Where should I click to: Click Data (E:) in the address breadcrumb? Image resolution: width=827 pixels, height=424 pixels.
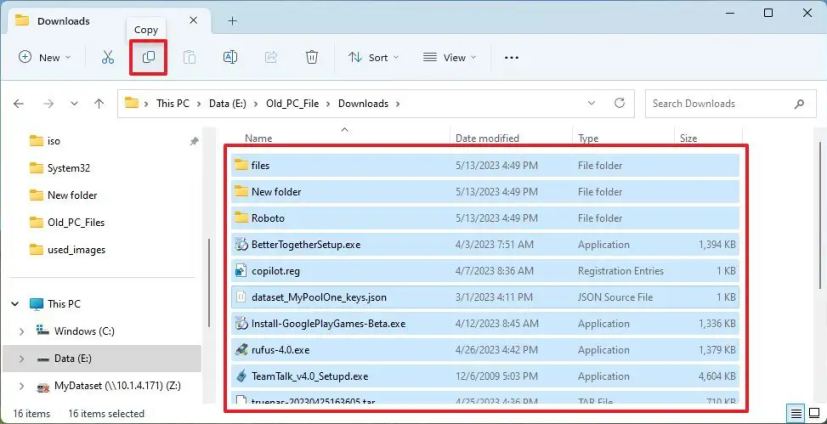click(228, 103)
